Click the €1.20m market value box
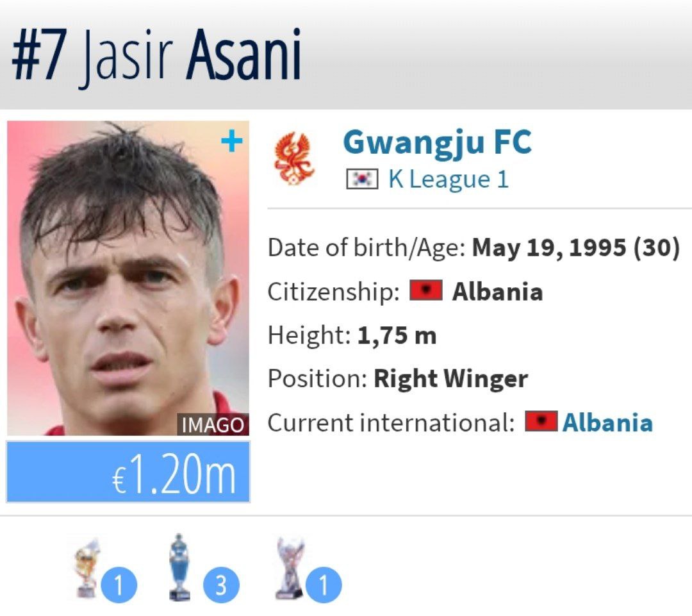692x616 pixels. pyautogui.click(x=128, y=472)
